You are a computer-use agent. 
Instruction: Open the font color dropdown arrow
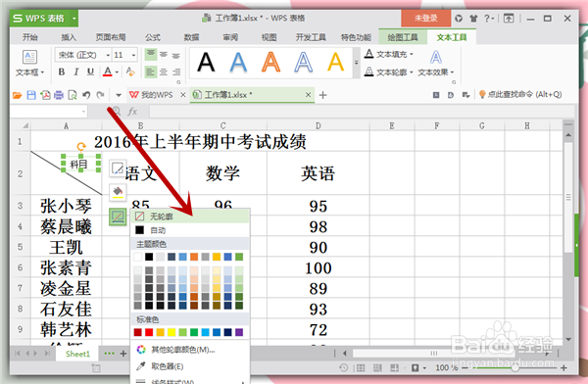coord(117,72)
